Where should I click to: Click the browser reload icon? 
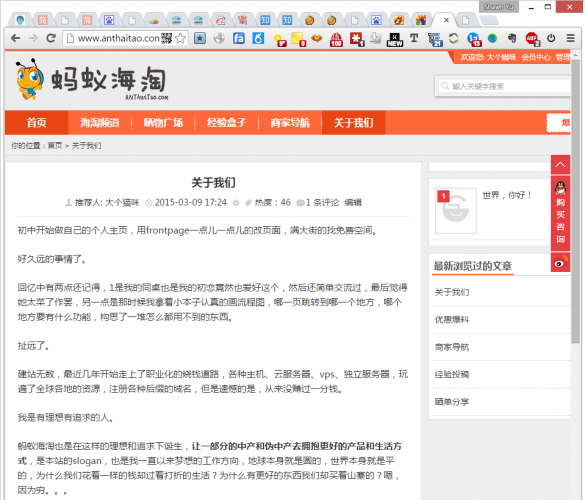click(51, 38)
